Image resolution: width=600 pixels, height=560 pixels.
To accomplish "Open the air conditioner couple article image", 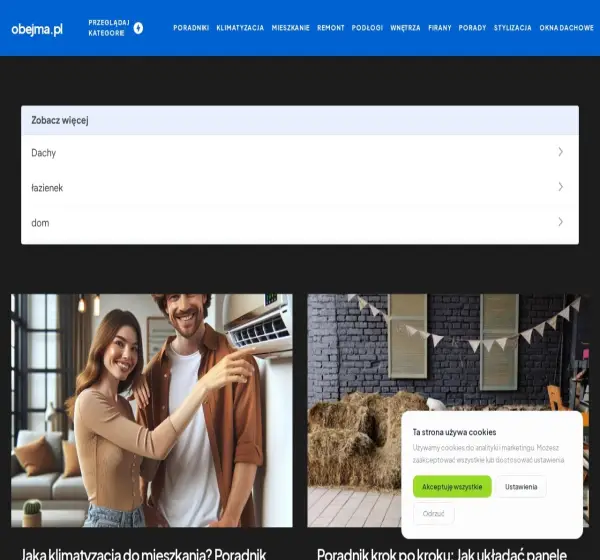I will pyautogui.click(x=152, y=410).
